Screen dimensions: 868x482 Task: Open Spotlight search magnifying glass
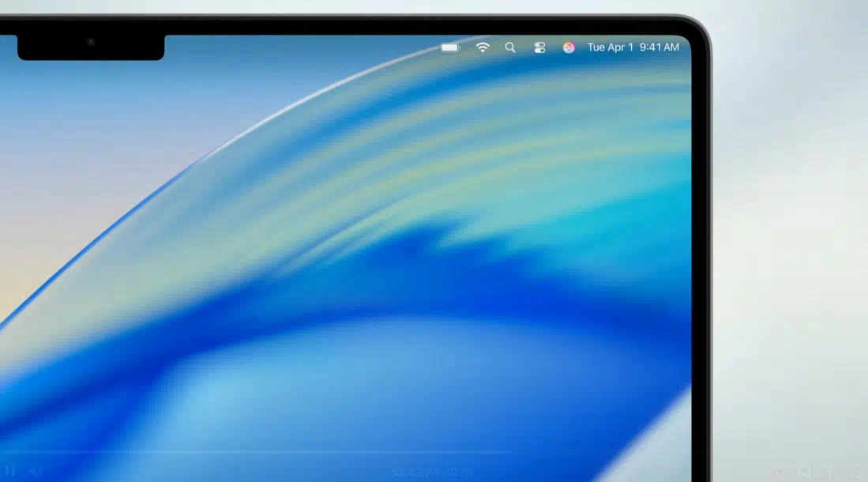point(510,47)
